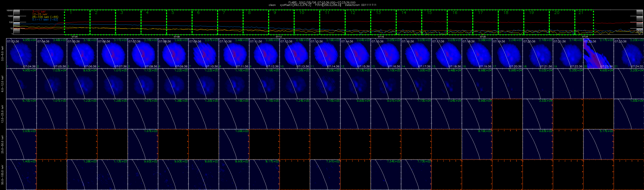644x190 pixels.
Task: Open the 3.0-6.0 keV image starting 07:18:36
Action: [x=477, y=53]
